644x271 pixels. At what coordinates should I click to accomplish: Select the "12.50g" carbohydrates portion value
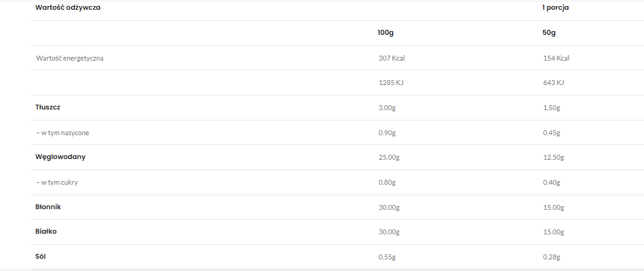pos(553,157)
